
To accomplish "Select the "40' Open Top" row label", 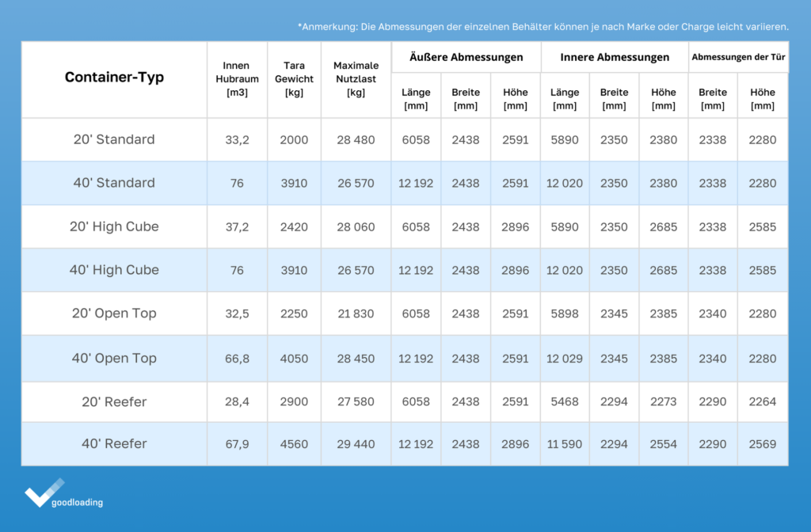I will (x=114, y=359).
